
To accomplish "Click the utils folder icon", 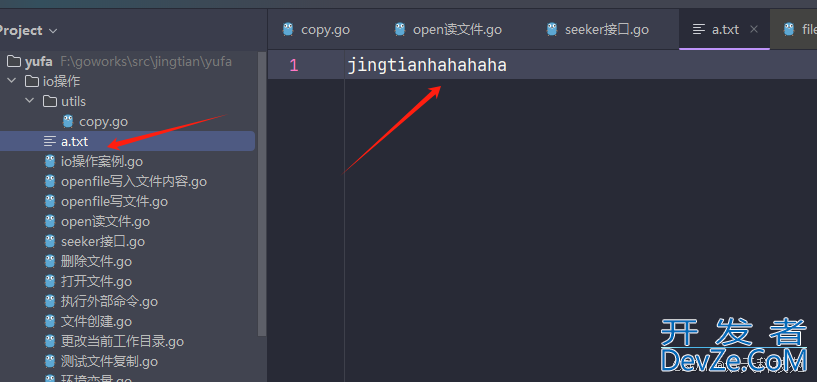I will pos(50,101).
